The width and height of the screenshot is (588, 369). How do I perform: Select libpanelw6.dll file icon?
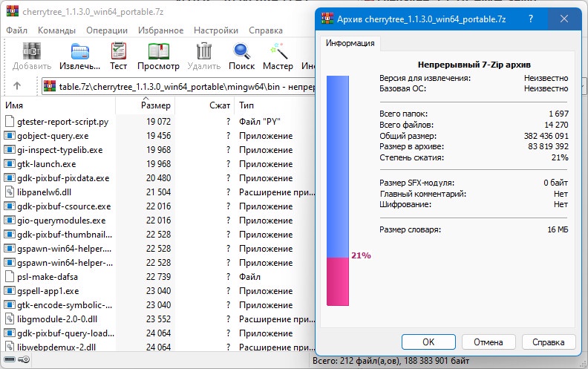[x=10, y=192]
